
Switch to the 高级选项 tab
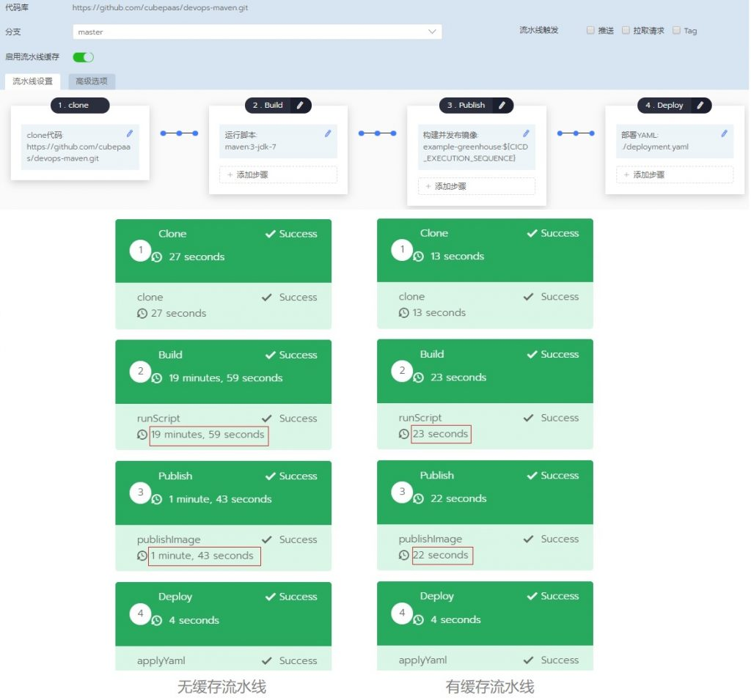click(x=92, y=81)
